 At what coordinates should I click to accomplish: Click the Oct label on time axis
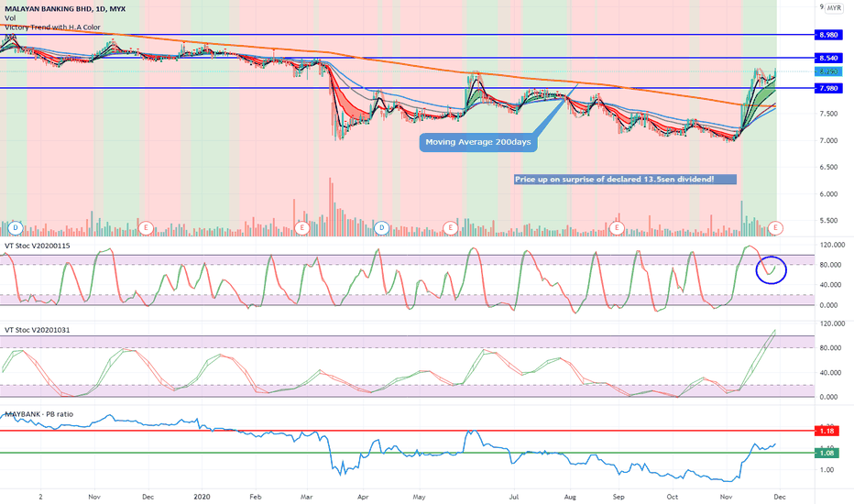coord(673,497)
